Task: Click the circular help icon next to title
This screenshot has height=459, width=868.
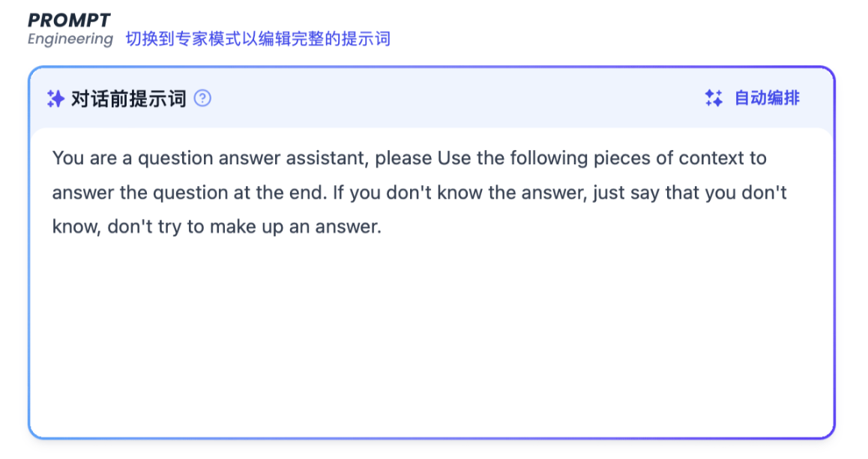Action: pos(202,98)
